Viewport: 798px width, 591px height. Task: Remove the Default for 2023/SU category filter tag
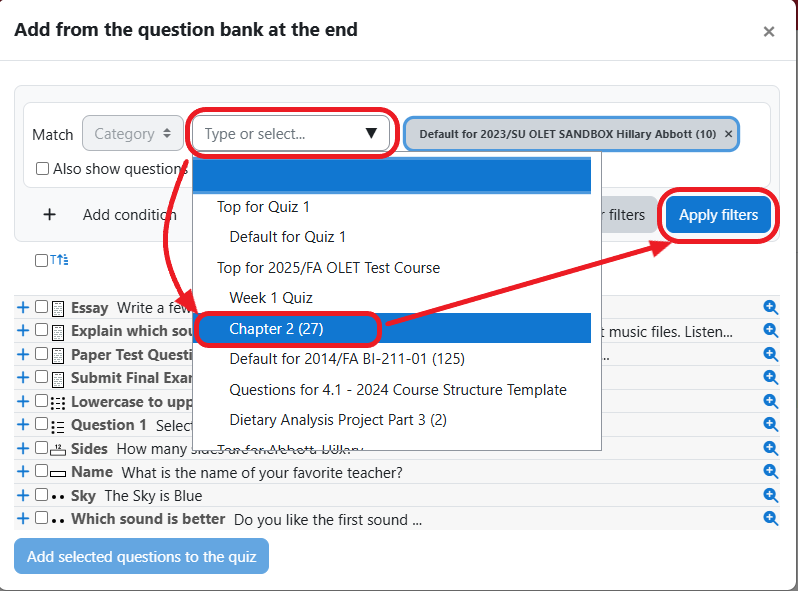(x=728, y=134)
